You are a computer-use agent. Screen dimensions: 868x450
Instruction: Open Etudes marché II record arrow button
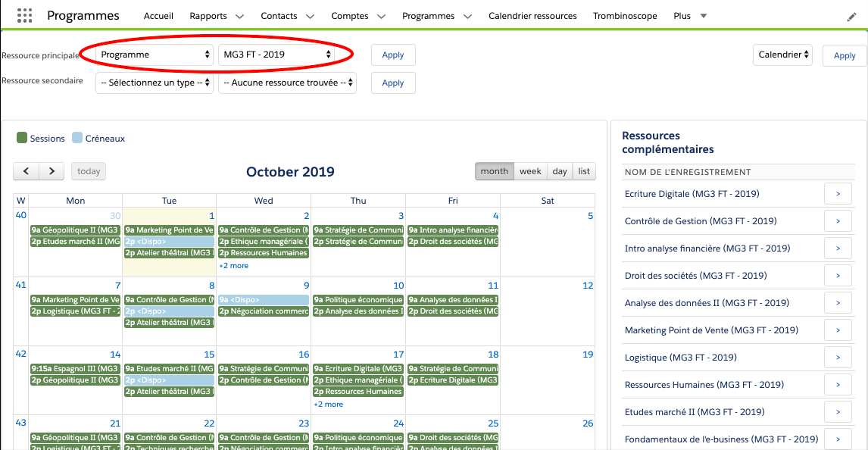click(838, 412)
